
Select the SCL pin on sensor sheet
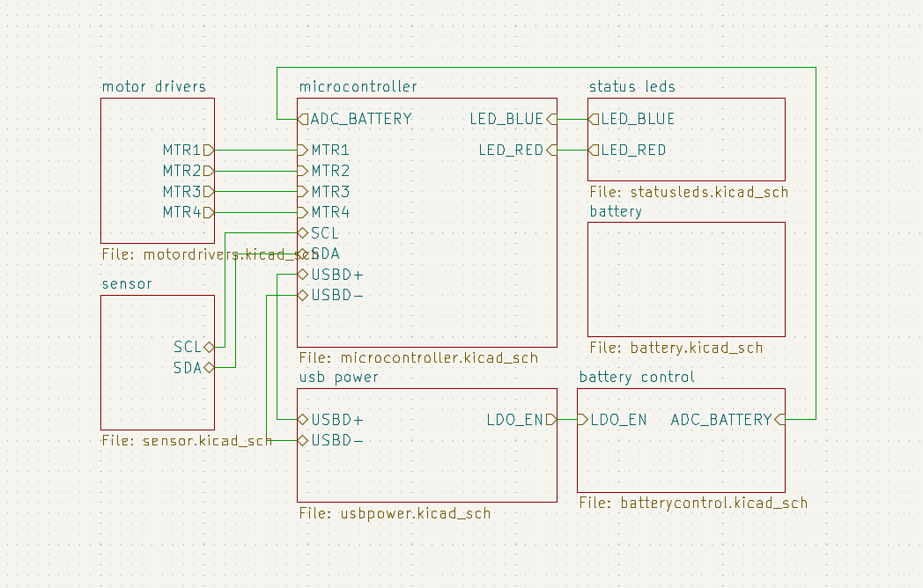coord(194,347)
